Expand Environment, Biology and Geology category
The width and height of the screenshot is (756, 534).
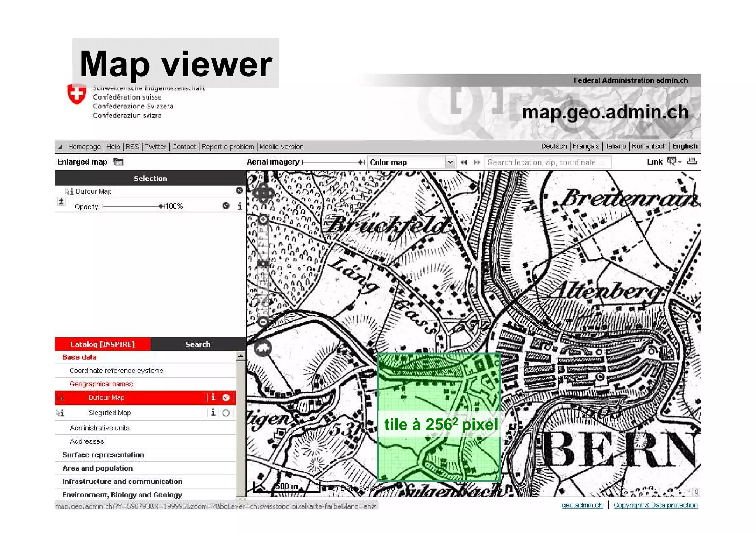tap(122, 495)
